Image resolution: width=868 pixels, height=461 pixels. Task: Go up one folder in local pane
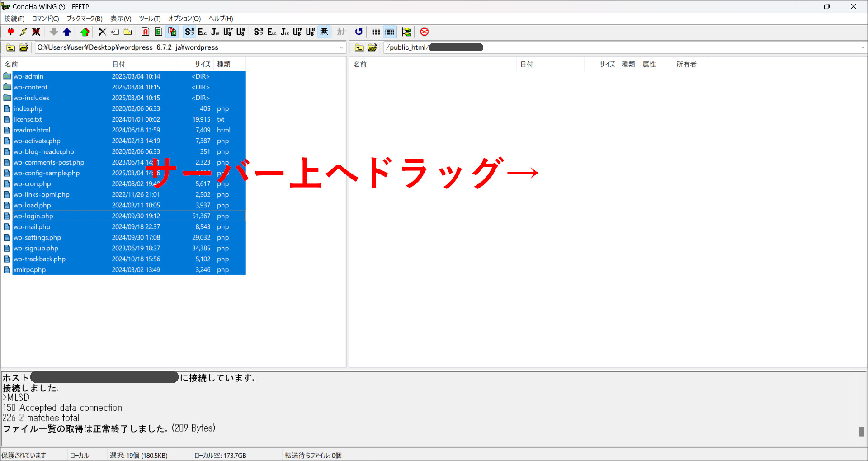(x=10, y=47)
